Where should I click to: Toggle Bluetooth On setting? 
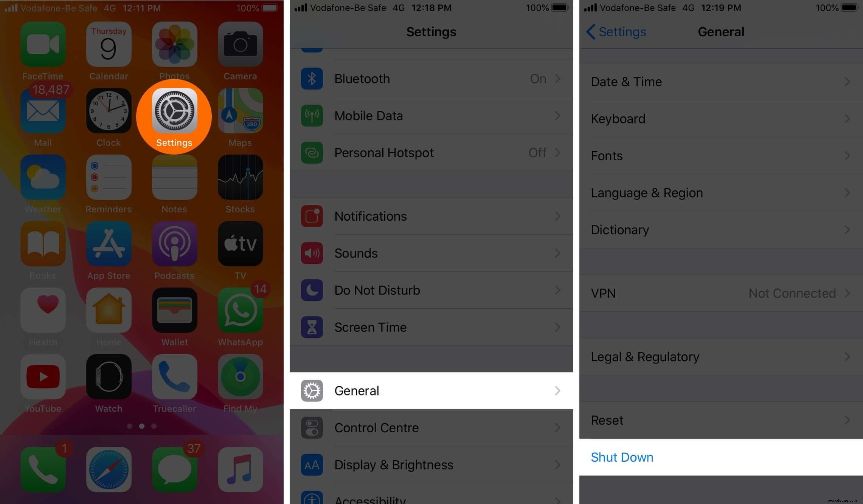pyautogui.click(x=539, y=78)
